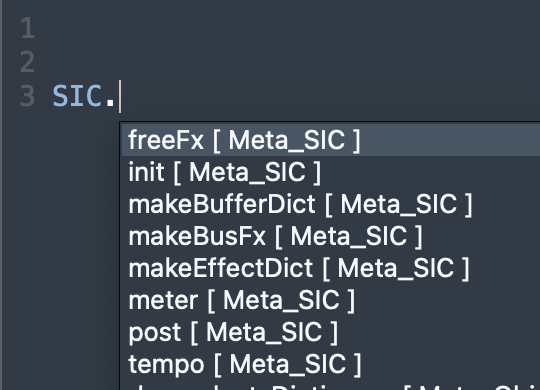The height and width of the screenshot is (390, 540).
Task: Pick makeBufferDict in the autocomplete popup
Action: pyautogui.click(x=331, y=204)
